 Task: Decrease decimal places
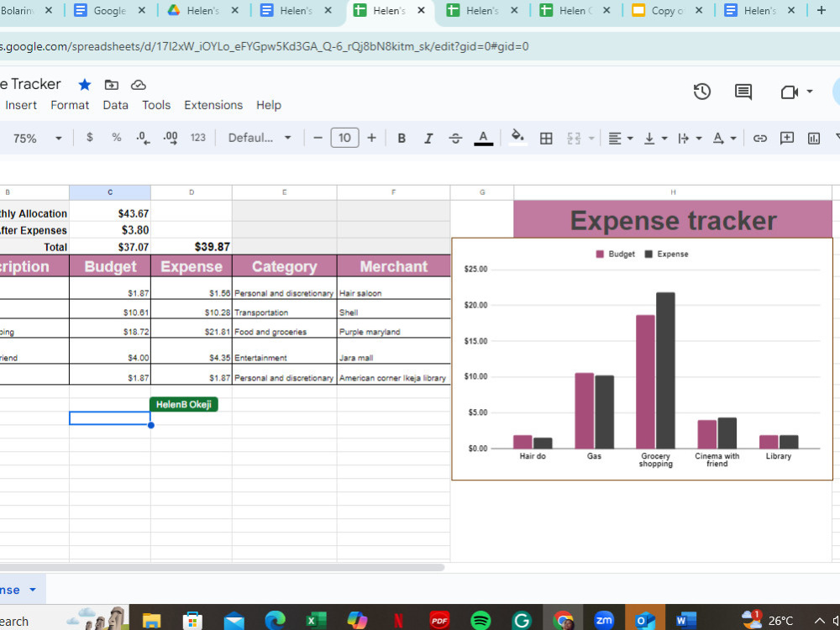tap(143, 138)
